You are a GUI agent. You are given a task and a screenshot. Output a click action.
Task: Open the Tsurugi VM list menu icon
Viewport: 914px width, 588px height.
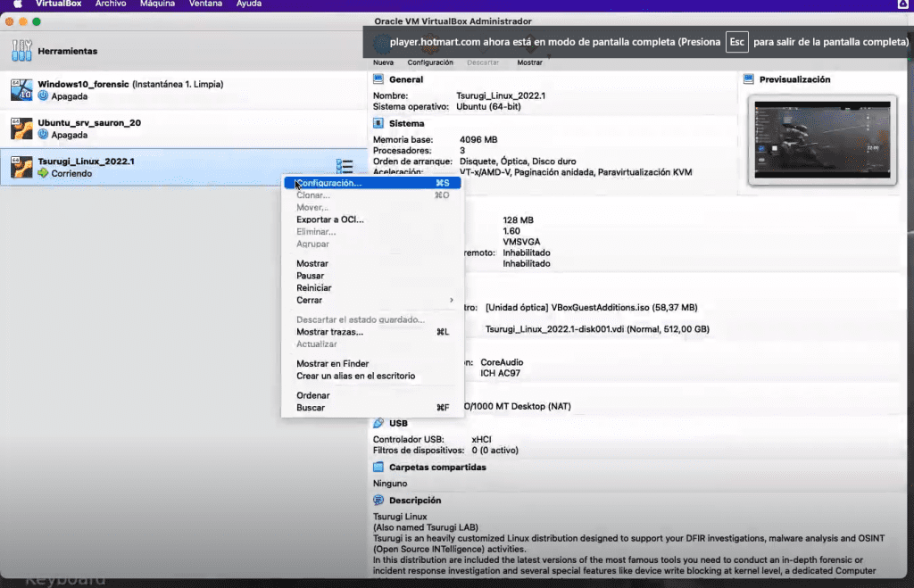(345, 167)
